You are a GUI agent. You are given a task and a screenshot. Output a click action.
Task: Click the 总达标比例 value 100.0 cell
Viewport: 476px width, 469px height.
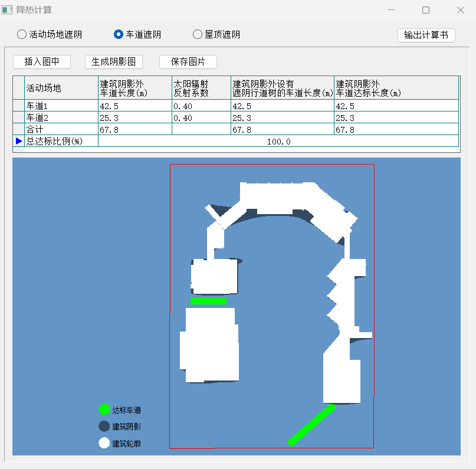tap(278, 142)
